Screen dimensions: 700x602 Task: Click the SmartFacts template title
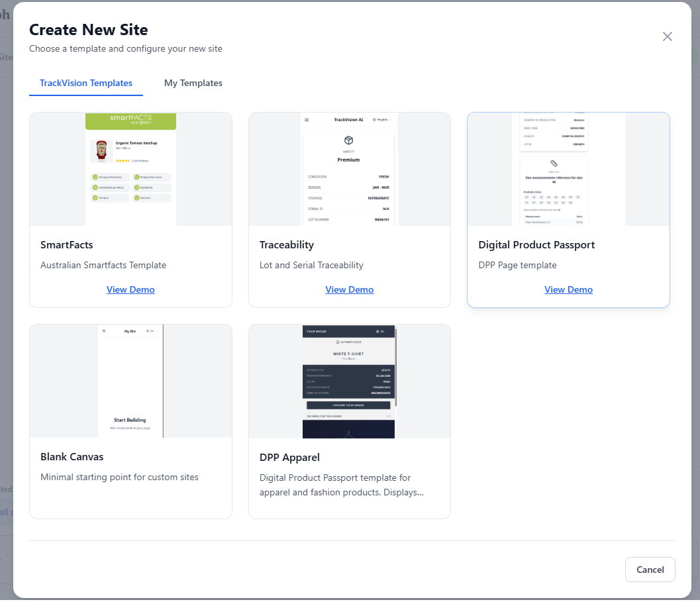click(67, 245)
